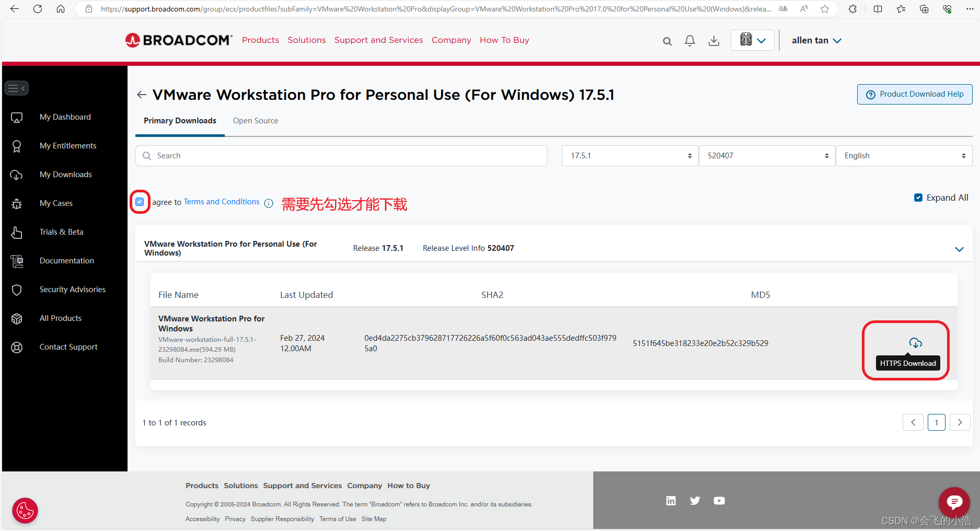Open the browser settings ellipsis menu
This screenshot has height=531, width=980.
point(970,9)
